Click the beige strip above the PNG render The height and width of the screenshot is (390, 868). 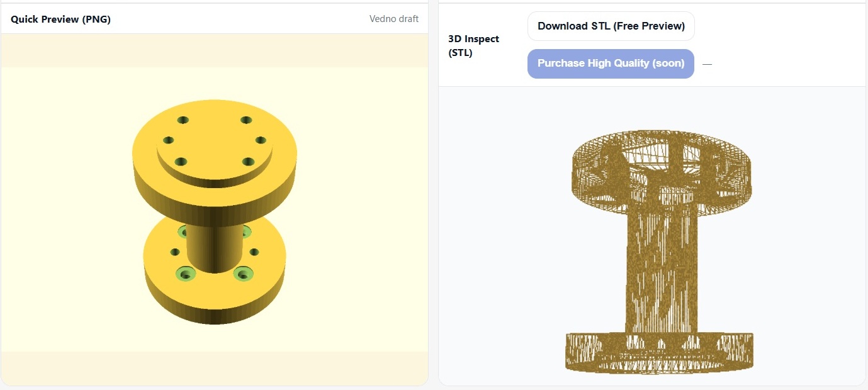(214, 50)
